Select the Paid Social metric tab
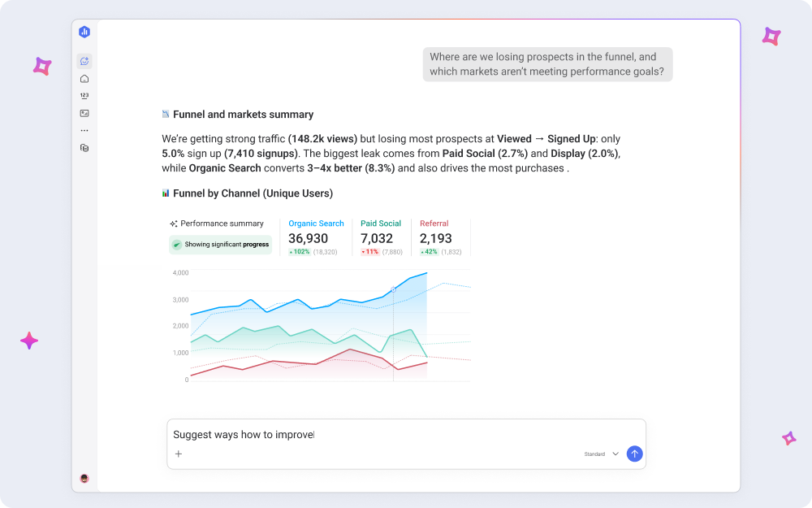The width and height of the screenshot is (812, 508). tap(382, 237)
